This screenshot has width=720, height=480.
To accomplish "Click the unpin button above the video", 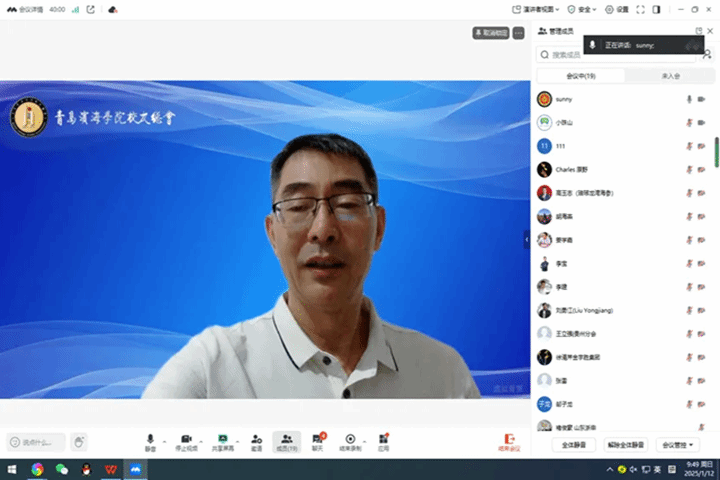I will [x=491, y=33].
